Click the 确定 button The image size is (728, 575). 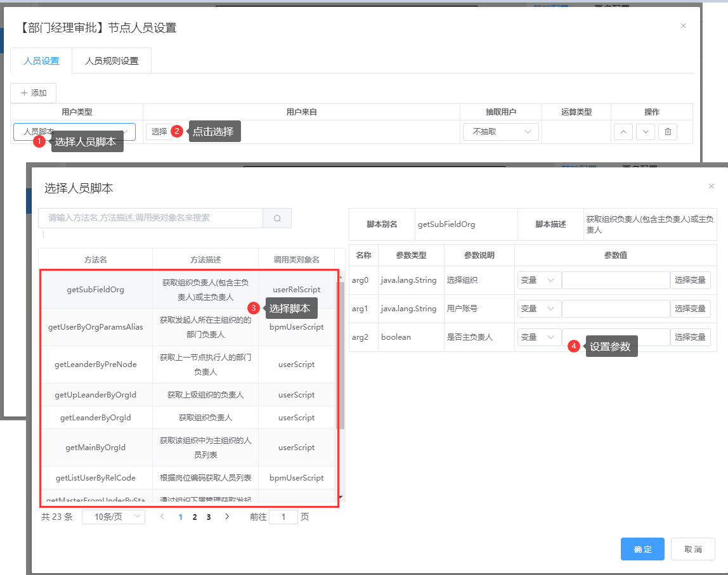[642, 549]
